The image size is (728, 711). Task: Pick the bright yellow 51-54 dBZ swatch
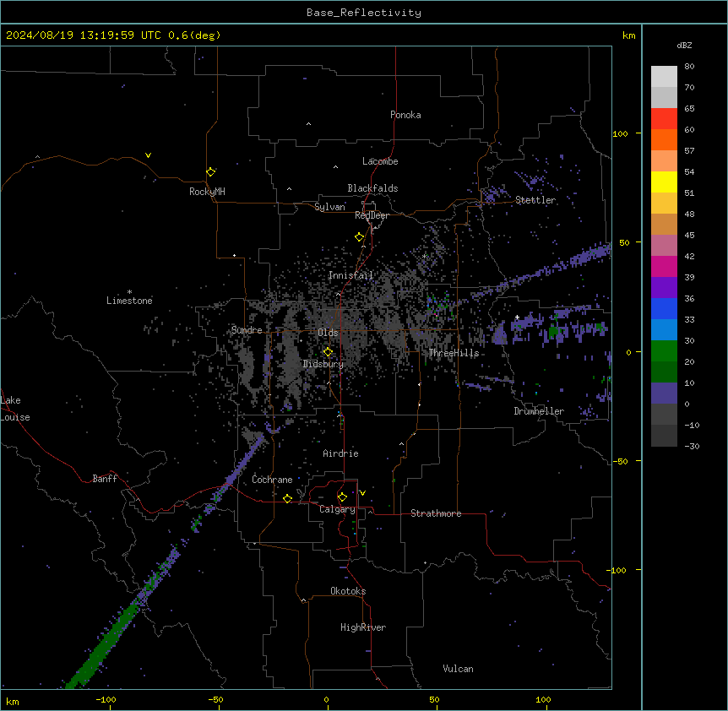[x=664, y=182]
